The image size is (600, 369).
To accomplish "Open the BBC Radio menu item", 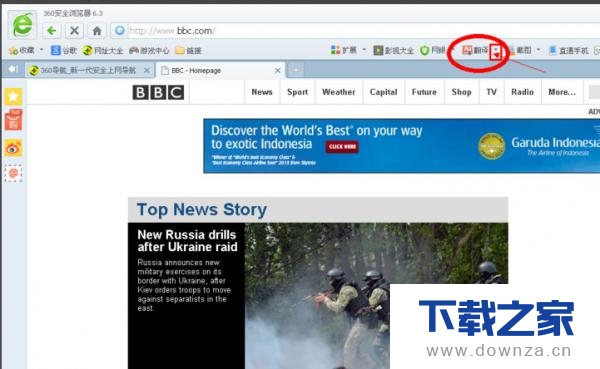I will tap(523, 92).
